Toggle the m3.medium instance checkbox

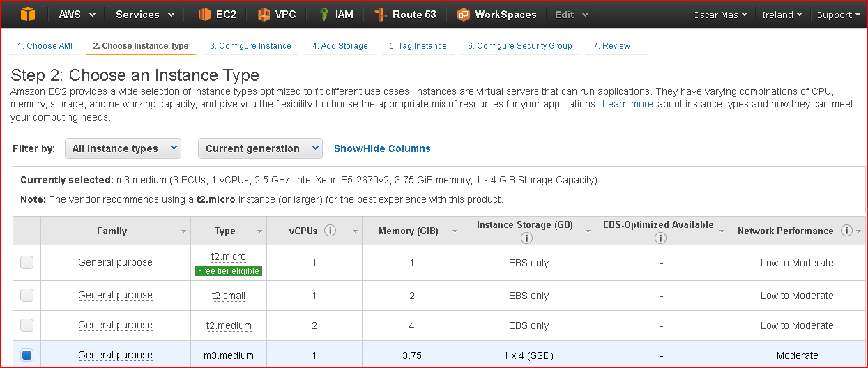point(26,355)
